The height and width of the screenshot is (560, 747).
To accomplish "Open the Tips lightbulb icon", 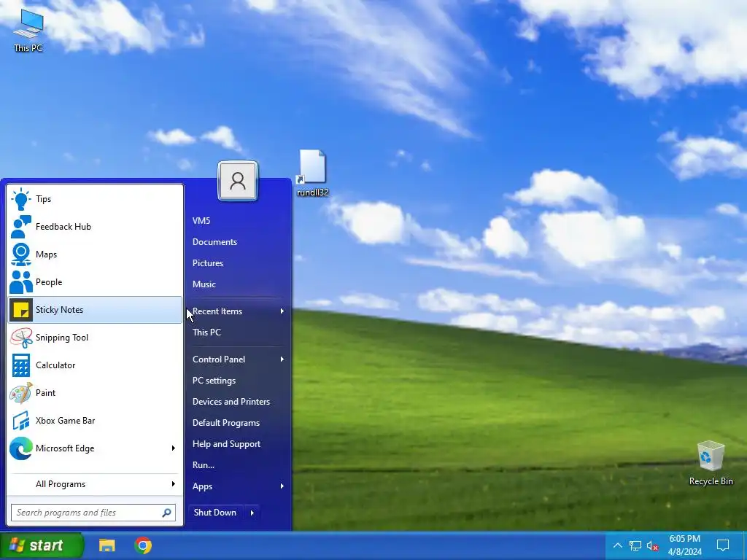I will click(21, 199).
